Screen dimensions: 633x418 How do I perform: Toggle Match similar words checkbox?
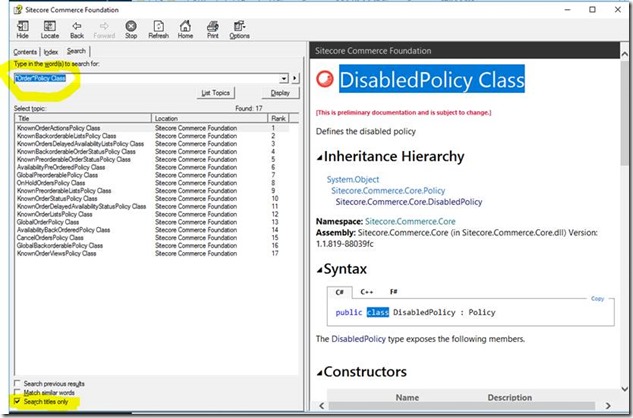coord(17,392)
